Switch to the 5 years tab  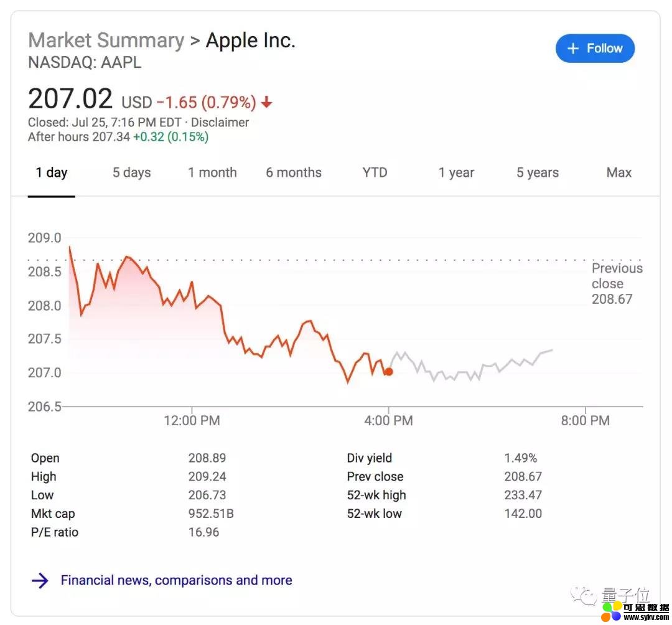pyautogui.click(x=538, y=172)
